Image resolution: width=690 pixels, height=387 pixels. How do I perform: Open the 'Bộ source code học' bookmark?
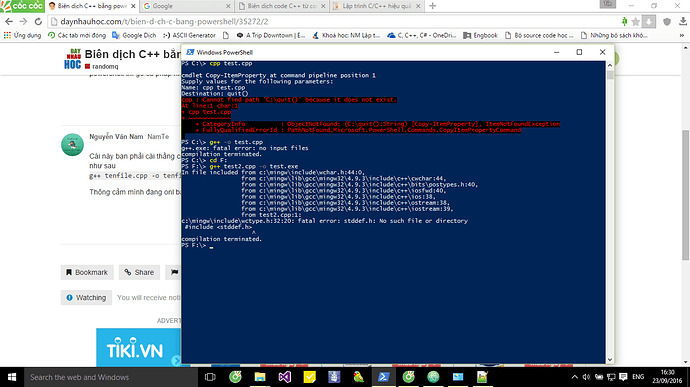click(x=539, y=35)
